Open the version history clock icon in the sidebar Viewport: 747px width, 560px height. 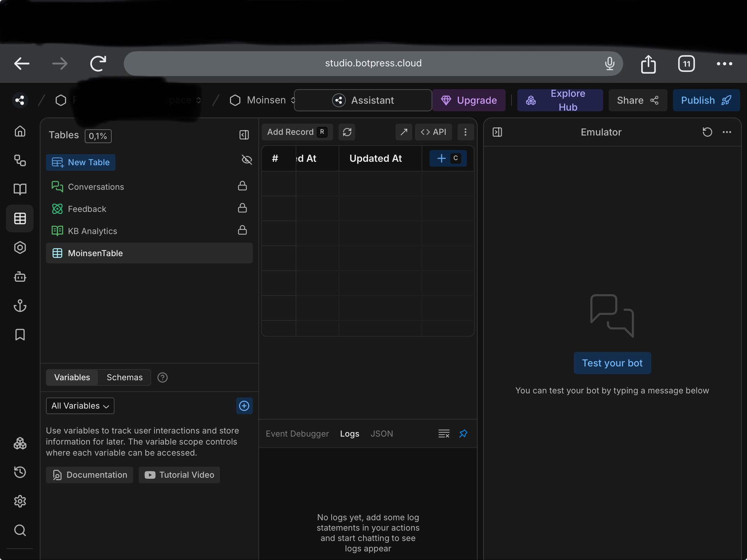click(20, 472)
